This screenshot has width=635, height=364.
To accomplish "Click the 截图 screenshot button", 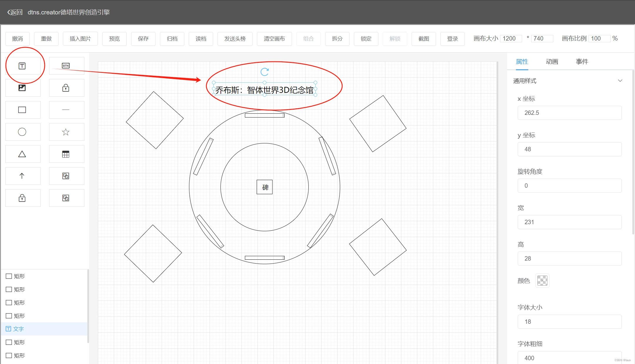I will click(424, 39).
